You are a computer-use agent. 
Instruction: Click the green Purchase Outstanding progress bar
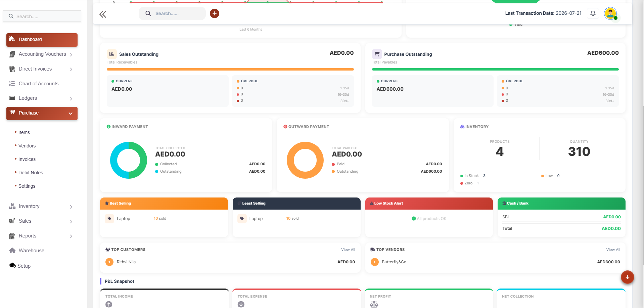(495, 70)
